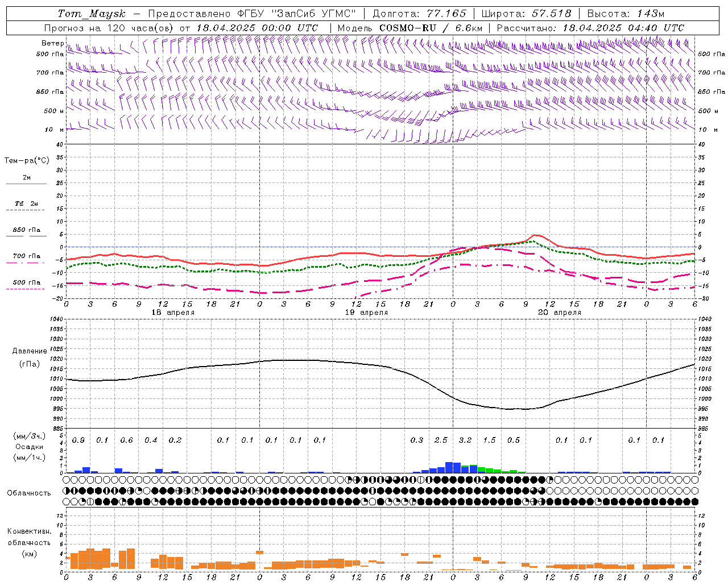The image size is (728, 582).
Task: Click the 0.2 precipitation total value
Action: click(x=175, y=440)
